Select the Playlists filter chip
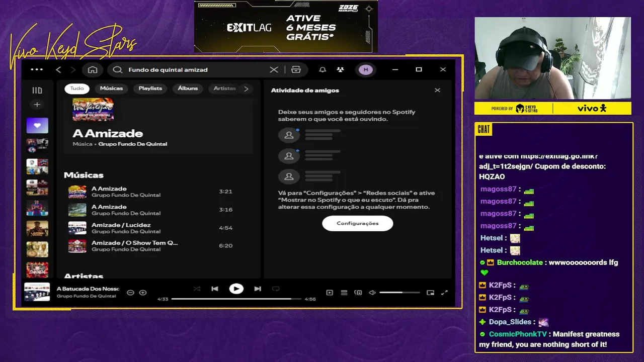 click(150, 88)
